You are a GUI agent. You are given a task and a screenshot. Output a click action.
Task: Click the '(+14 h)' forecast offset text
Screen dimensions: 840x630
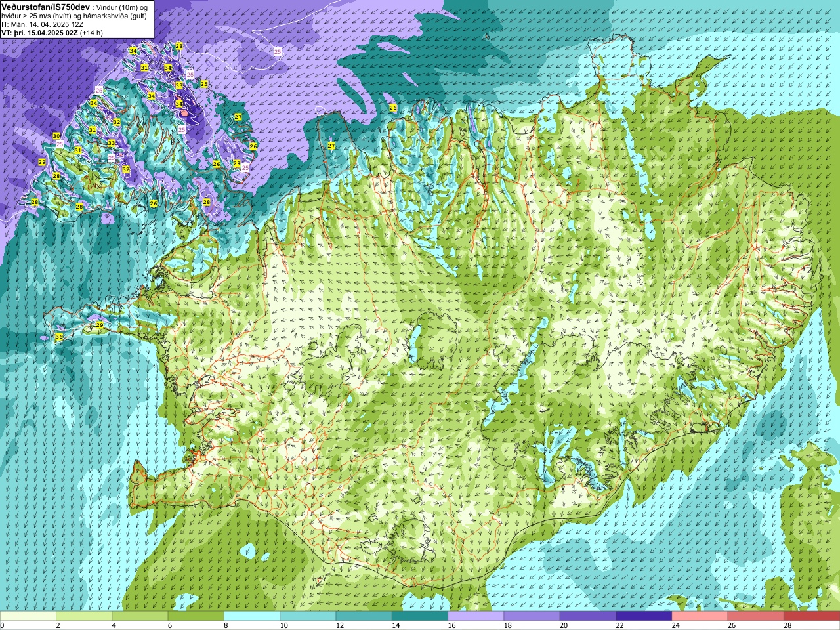(91, 32)
